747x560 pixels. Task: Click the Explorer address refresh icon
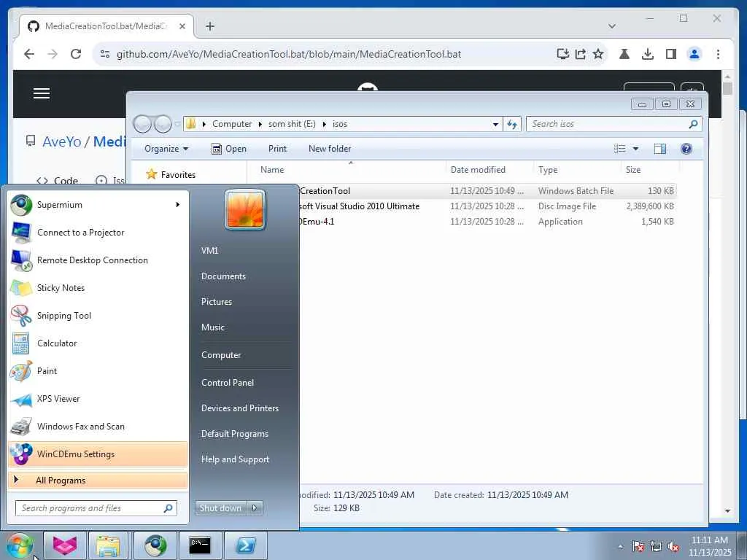(x=512, y=124)
